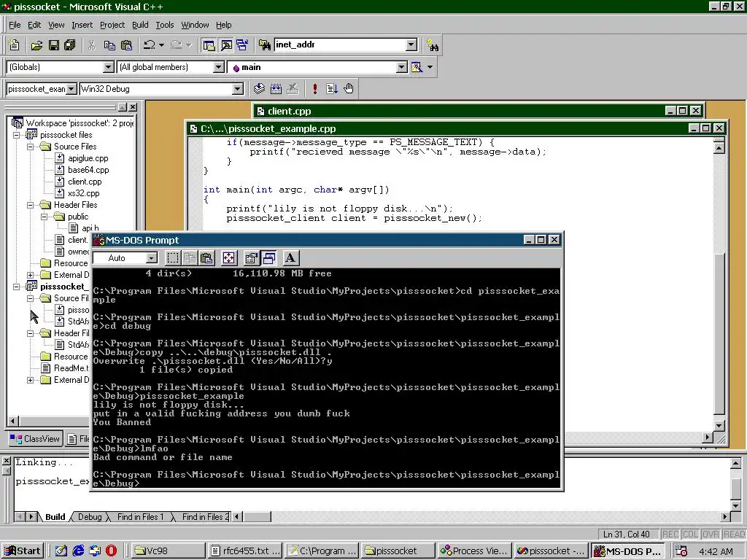Select apiglue.cpp in the workspace tree
Image resolution: width=747 pixels, height=560 pixels.
pos(88,158)
